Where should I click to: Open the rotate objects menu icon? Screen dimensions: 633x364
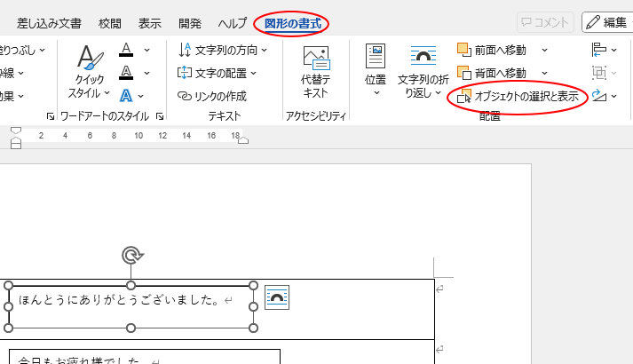pos(604,96)
